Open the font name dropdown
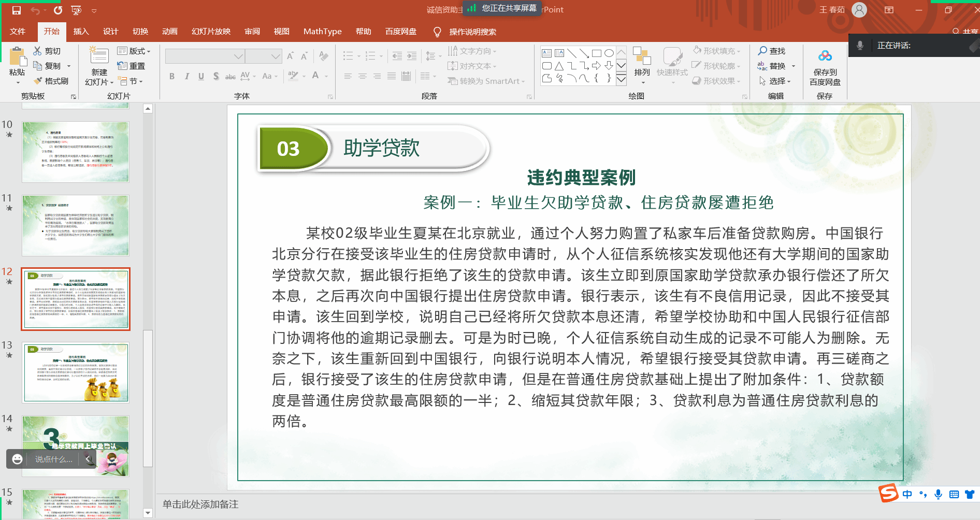The image size is (980, 520). tap(238, 56)
